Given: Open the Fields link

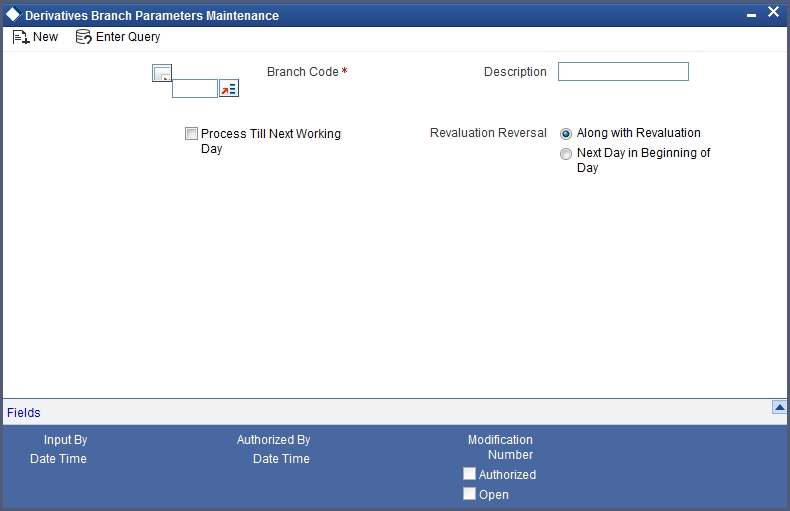Looking at the screenshot, I should point(24,413).
